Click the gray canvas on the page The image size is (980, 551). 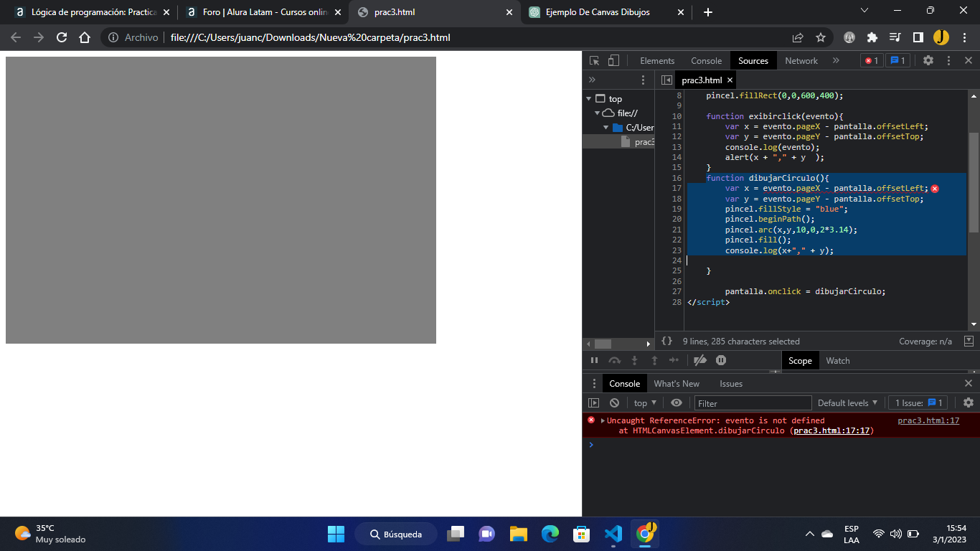pyautogui.click(x=221, y=200)
